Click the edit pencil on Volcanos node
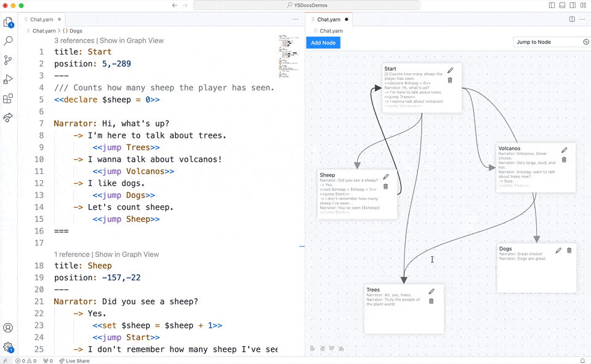This screenshot has height=364, width=591. (564, 150)
